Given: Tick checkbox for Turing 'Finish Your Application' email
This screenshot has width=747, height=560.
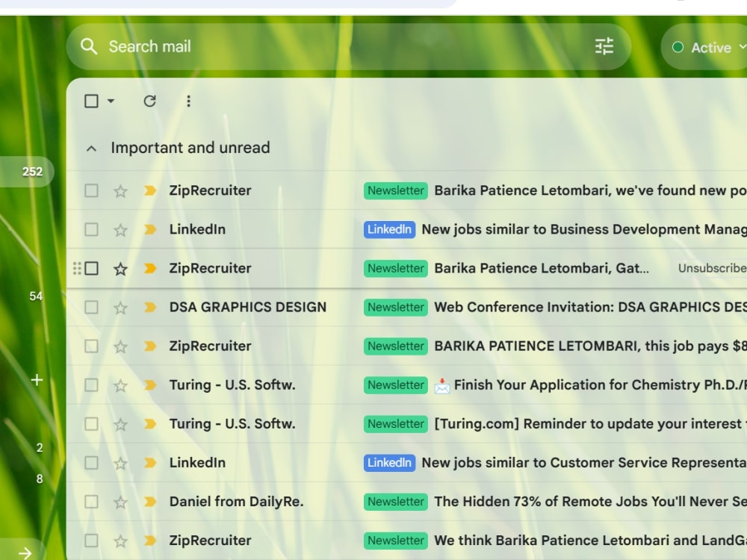Looking at the screenshot, I should [x=91, y=385].
